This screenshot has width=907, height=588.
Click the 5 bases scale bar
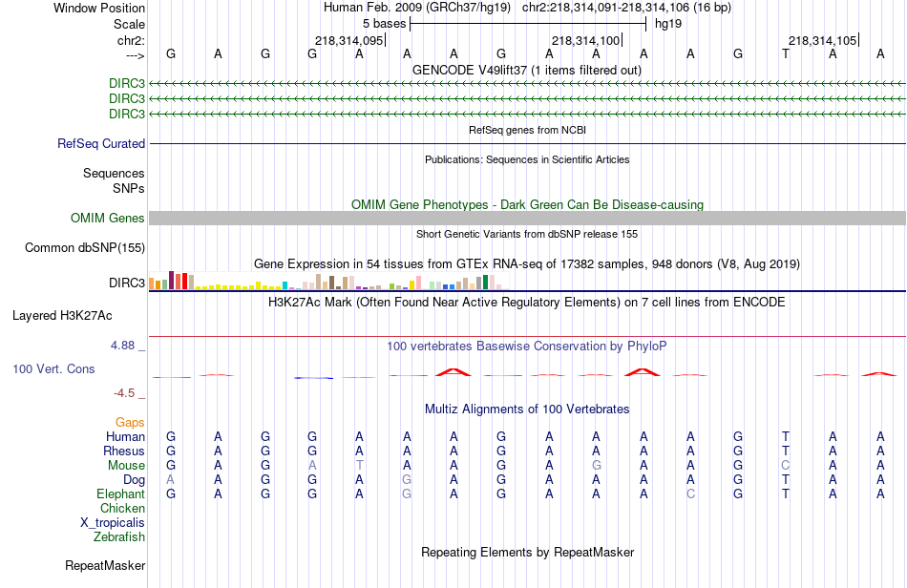pos(528,24)
